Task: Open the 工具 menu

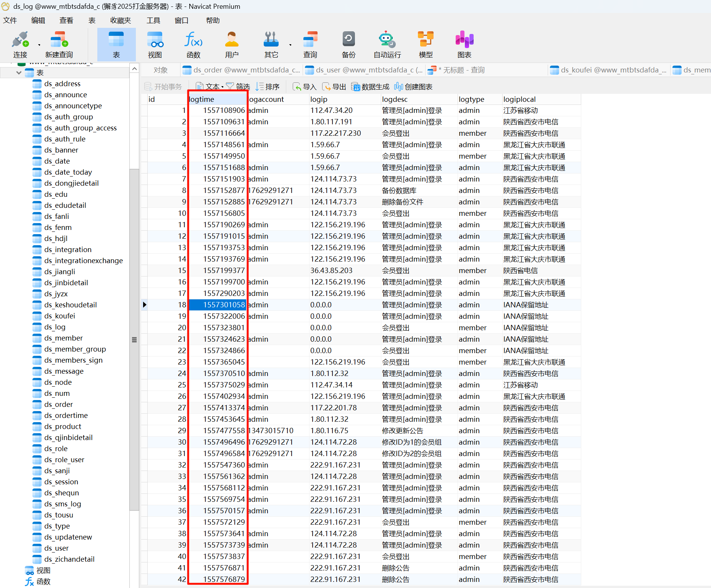Action: [153, 21]
